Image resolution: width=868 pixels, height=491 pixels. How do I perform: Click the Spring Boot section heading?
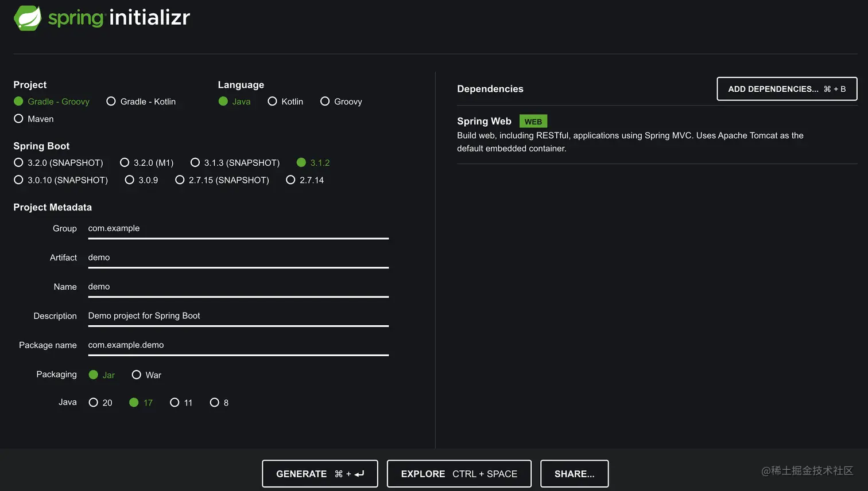point(41,146)
